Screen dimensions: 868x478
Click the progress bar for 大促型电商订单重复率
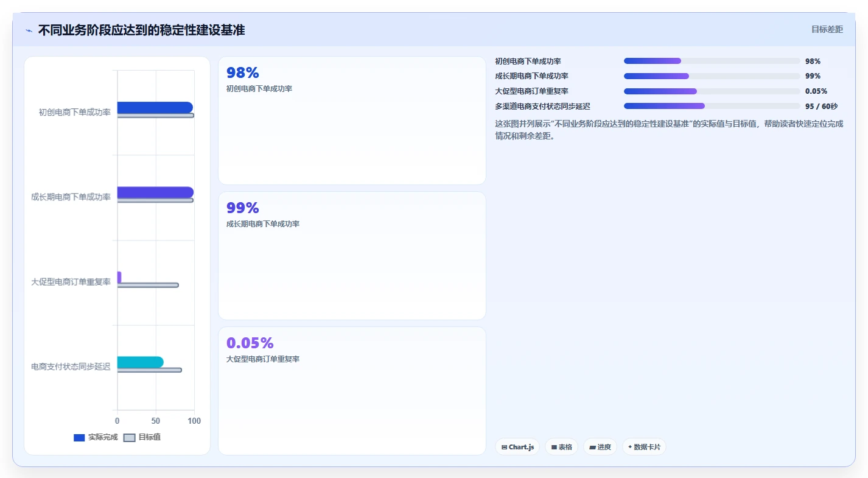(x=712, y=91)
